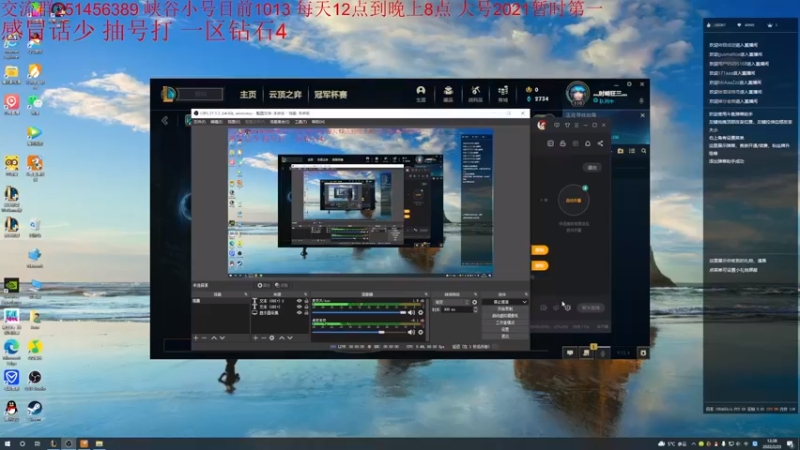Screen dimensions: 800x450
Task: Click the helper window's red avatar icon
Action: click(542, 125)
